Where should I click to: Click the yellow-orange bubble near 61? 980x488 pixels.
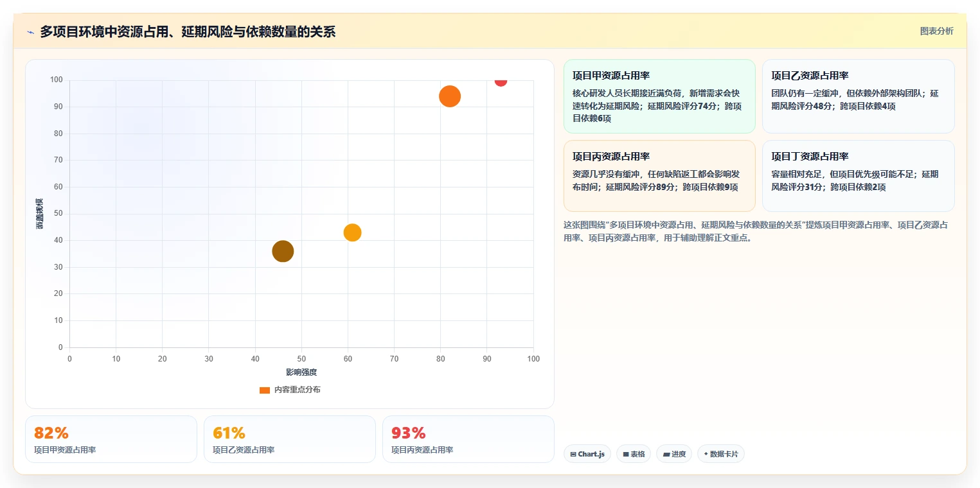pyautogui.click(x=352, y=232)
